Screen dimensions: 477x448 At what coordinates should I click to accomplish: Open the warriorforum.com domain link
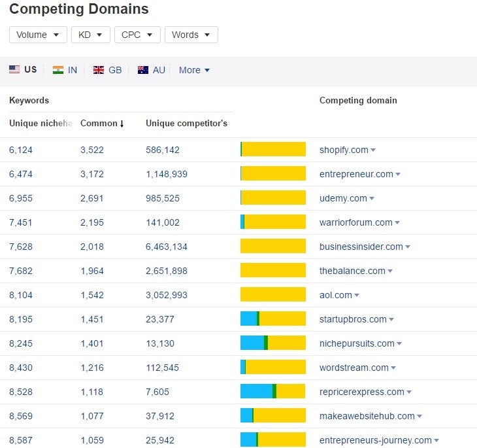tap(356, 222)
